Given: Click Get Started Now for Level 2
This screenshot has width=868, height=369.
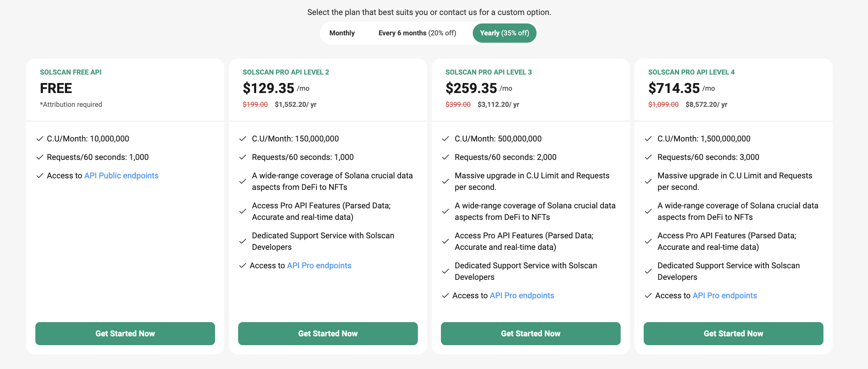Looking at the screenshot, I should [328, 333].
